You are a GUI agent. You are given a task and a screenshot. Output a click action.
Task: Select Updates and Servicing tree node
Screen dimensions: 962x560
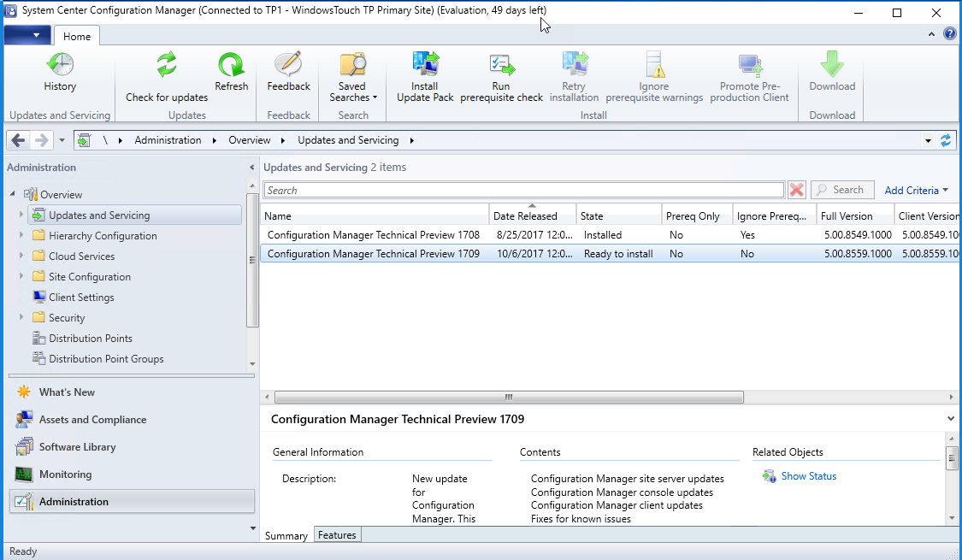pos(135,215)
